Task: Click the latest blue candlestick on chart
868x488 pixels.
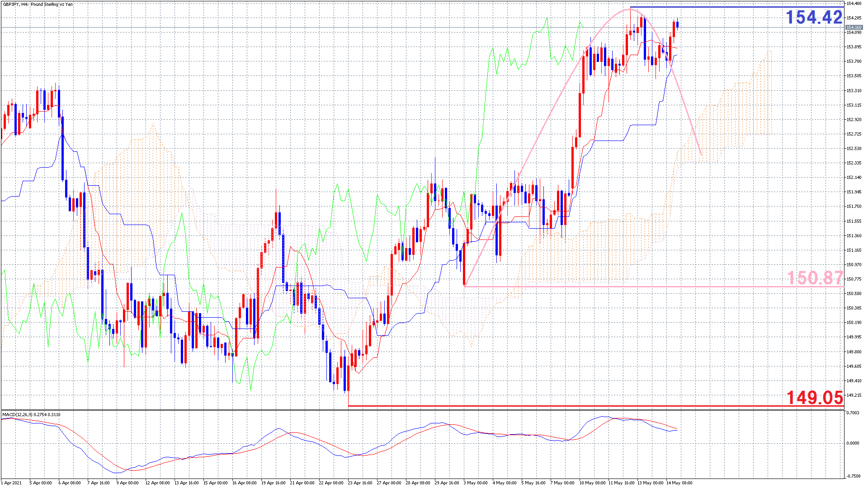Action: pos(677,24)
